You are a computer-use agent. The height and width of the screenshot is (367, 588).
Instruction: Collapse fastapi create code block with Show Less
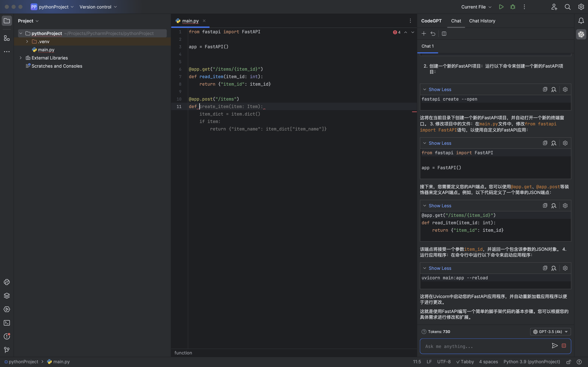pyautogui.click(x=439, y=90)
